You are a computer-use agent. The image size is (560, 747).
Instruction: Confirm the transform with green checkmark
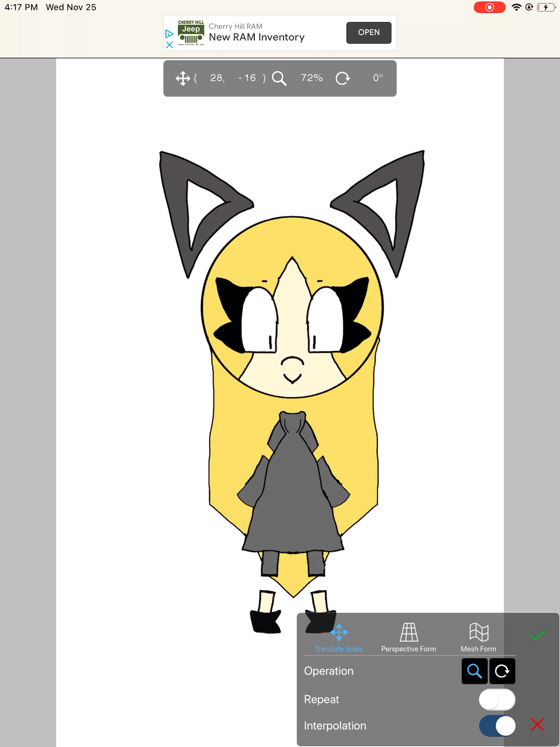click(537, 635)
